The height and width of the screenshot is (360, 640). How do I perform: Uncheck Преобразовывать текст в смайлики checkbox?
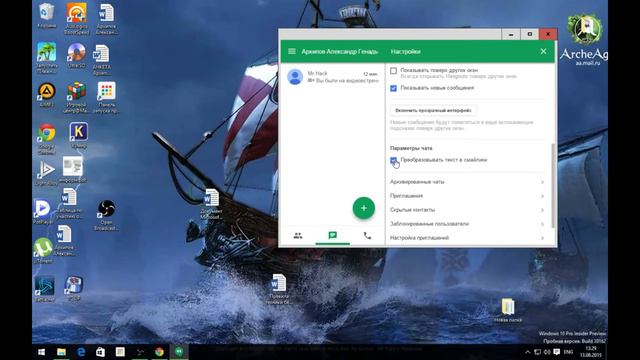click(393, 160)
